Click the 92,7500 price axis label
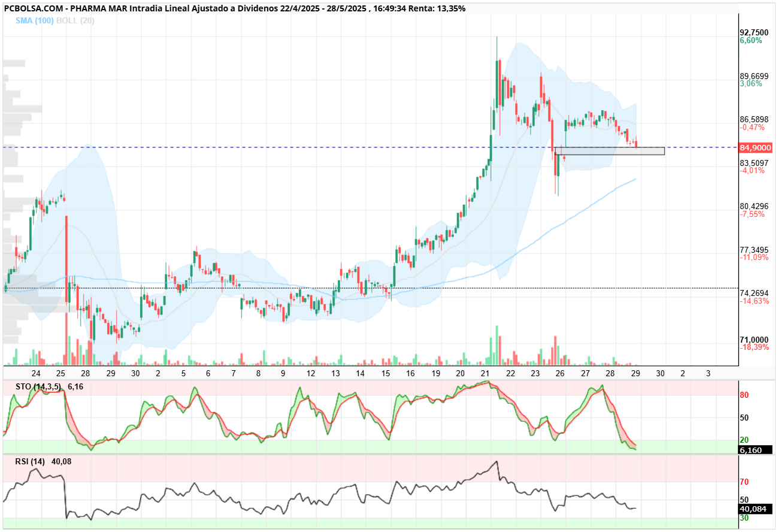 pos(753,32)
